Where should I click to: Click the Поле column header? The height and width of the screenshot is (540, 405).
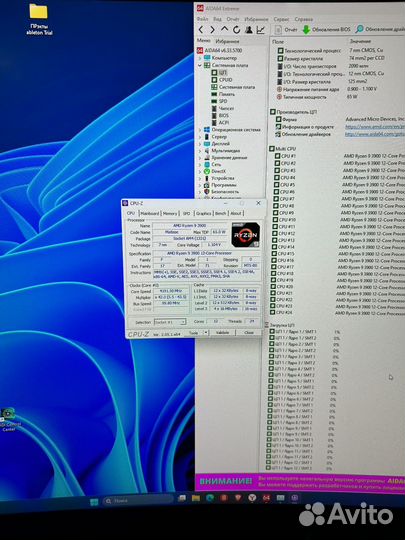pyautogui.click(x=278, y=41)
